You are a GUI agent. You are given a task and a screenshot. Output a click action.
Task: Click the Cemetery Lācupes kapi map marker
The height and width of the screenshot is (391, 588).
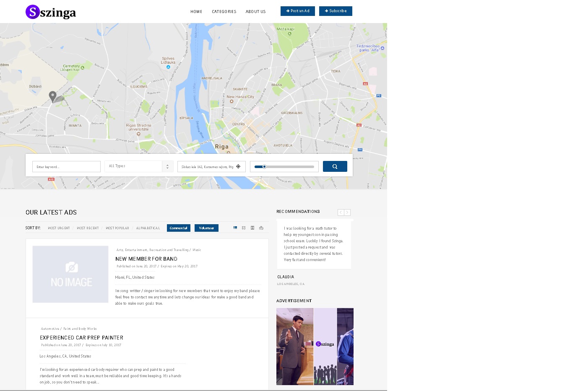pos(83,67)
